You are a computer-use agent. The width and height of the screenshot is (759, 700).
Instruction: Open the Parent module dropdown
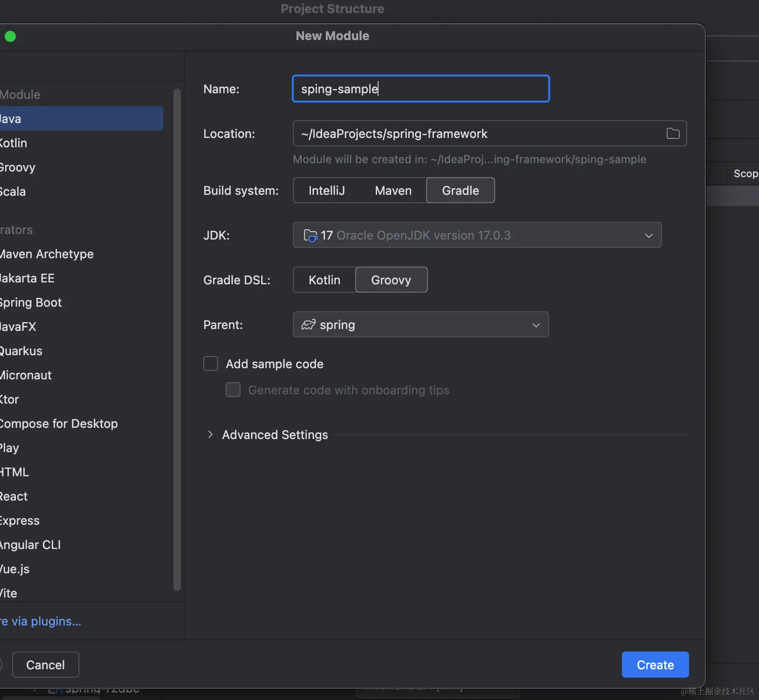coord(536,325)
